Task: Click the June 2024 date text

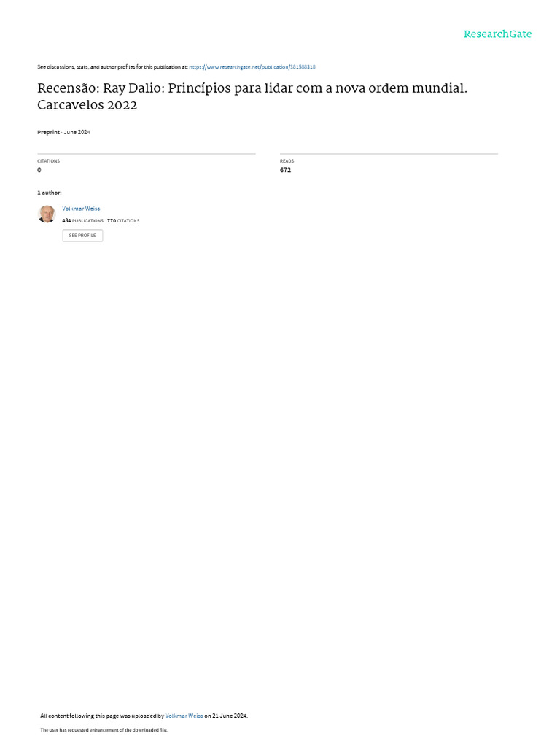Action: 77,132
